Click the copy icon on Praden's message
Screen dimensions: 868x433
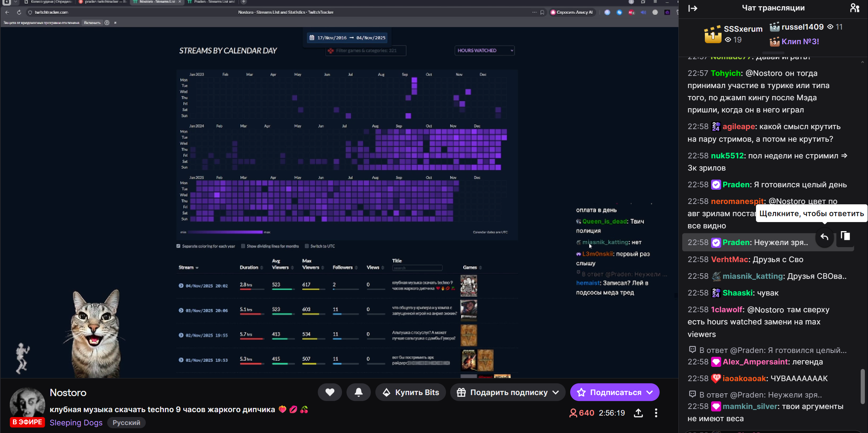tap(845, 236)
